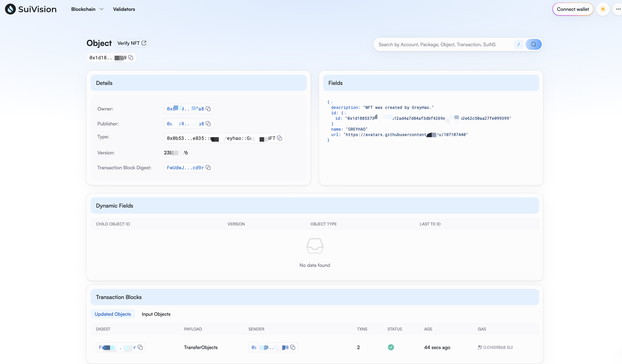
Task: Click the 0.01459868 SUI gas value
Action: [x=498, y=347]
